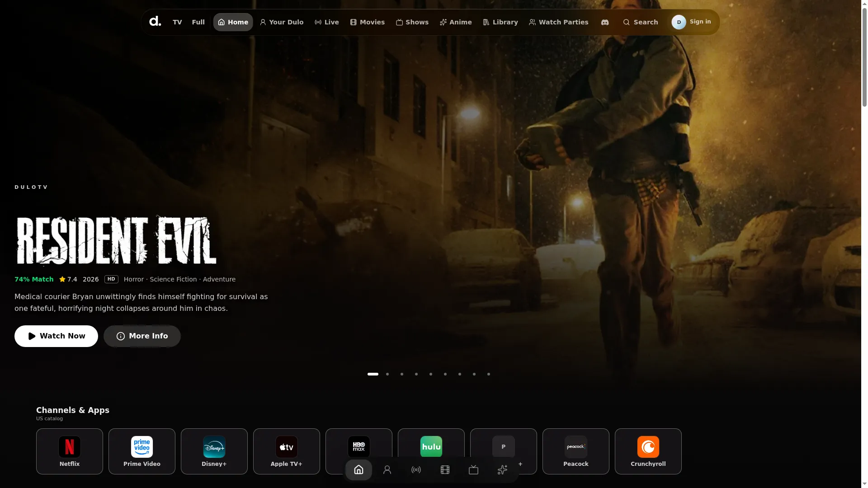Screen dimensions: 868x488
Task: Switch to Full layout mode
Action: (198, 22)
